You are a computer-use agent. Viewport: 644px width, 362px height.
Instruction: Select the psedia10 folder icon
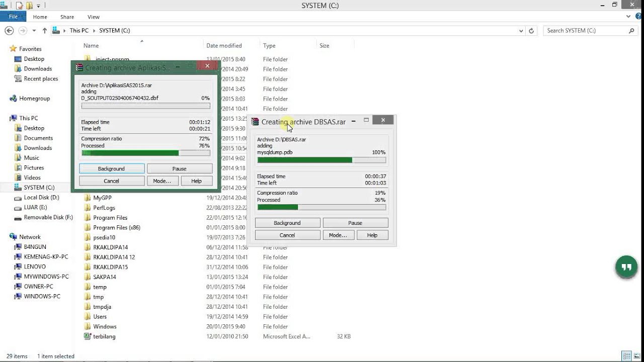[88, 237]
